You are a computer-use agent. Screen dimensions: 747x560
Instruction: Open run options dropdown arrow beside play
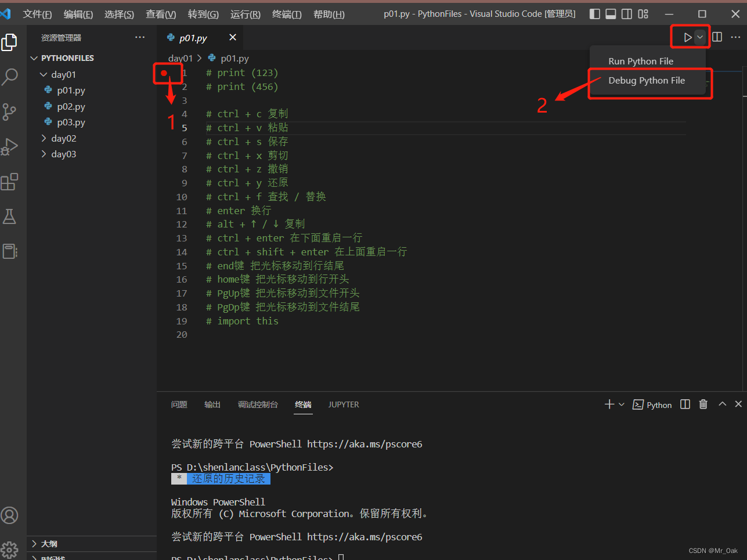[700, 37]
